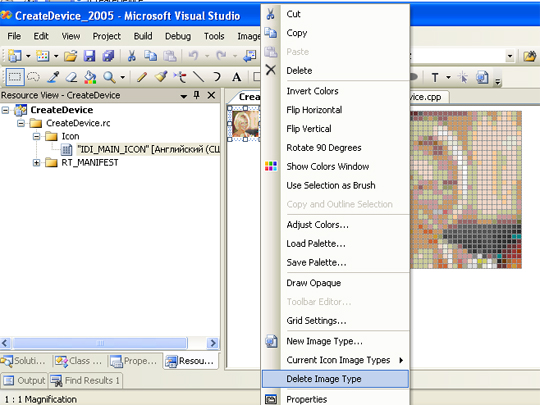Viewport: 540px width, 405px height.
Task: Switch to the Output tab
Action: 24,381
